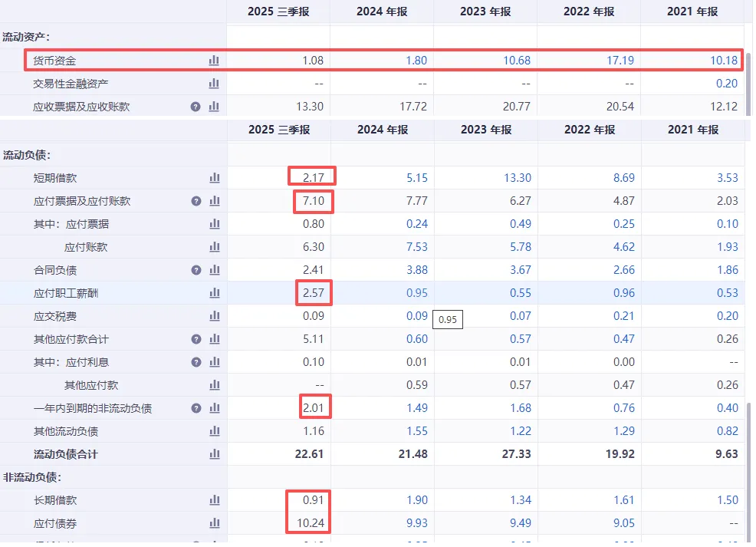The height and width of the screenshot is (547, 756).
Task: Click the 应付职工薪酬 row label
Action: (66, 293)
